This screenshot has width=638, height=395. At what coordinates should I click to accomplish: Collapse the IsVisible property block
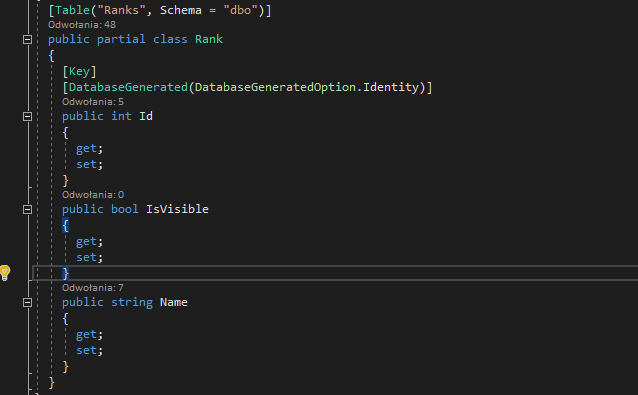point(27,210)
